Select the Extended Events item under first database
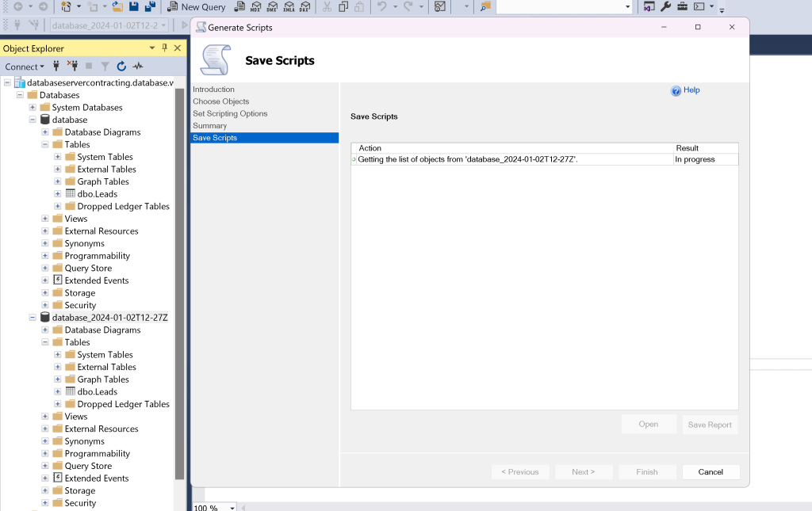The height and width of the screenshot is (511, 812). coord(96,280)
